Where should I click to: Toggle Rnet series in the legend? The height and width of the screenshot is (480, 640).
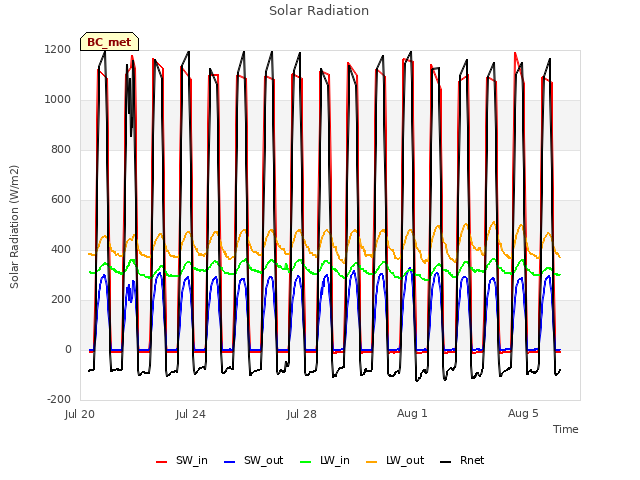coord(462,460)
